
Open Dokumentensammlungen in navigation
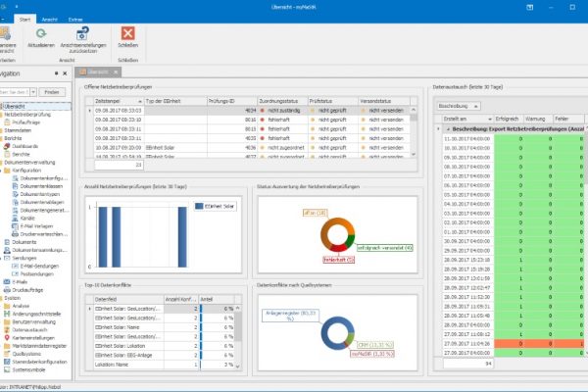39,250
